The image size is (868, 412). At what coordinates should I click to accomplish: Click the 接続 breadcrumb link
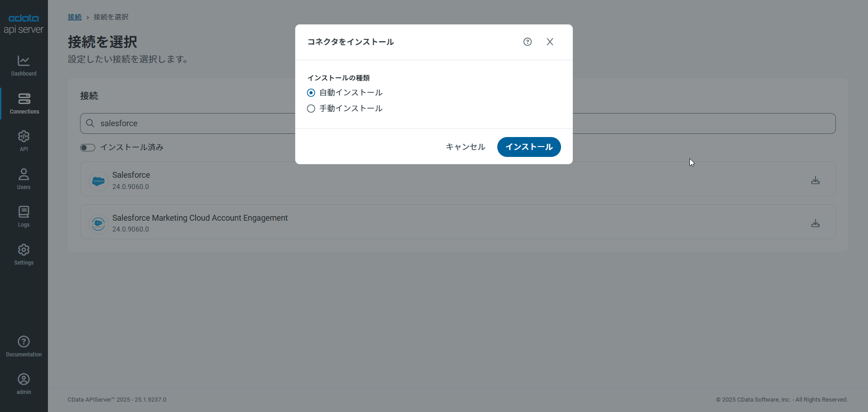coord(75,17)
